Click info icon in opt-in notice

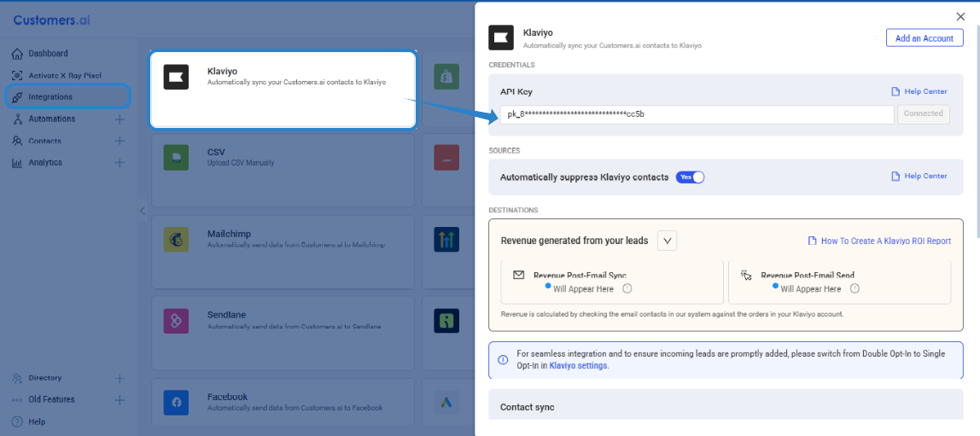503,360
